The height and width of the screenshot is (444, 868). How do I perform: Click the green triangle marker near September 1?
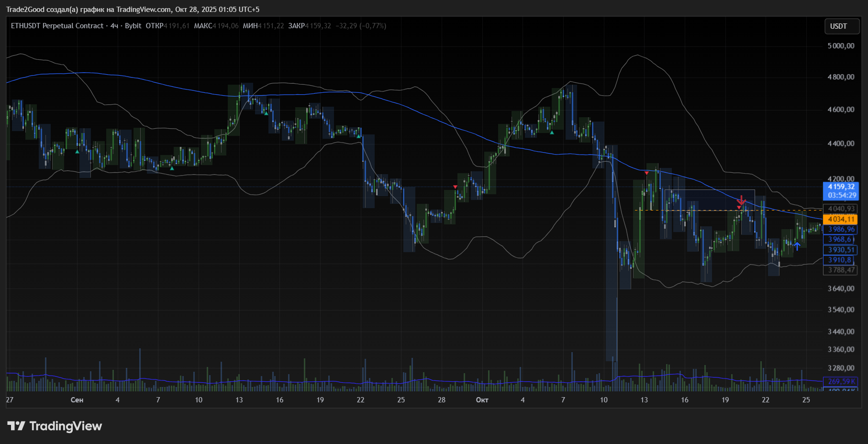click(77, 152)
